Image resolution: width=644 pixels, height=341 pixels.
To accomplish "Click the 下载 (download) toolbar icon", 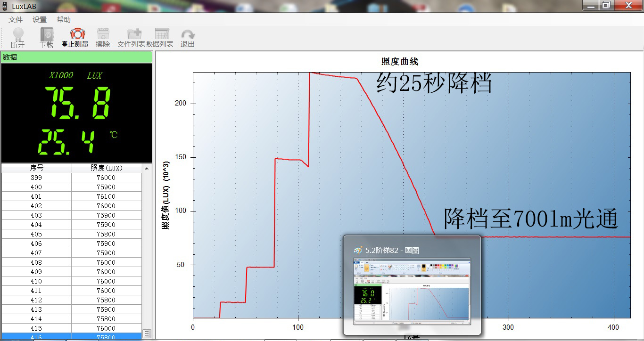I will point(47,37).
